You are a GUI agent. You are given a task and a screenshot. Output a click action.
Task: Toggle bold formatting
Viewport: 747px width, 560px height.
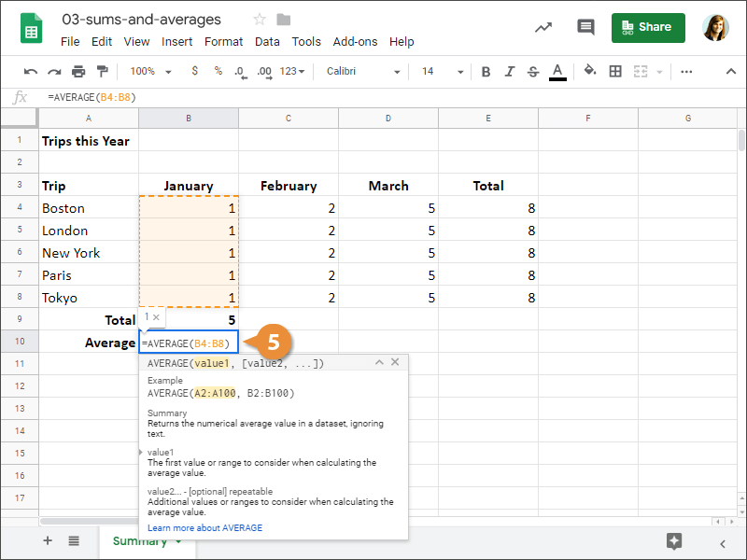486,71
